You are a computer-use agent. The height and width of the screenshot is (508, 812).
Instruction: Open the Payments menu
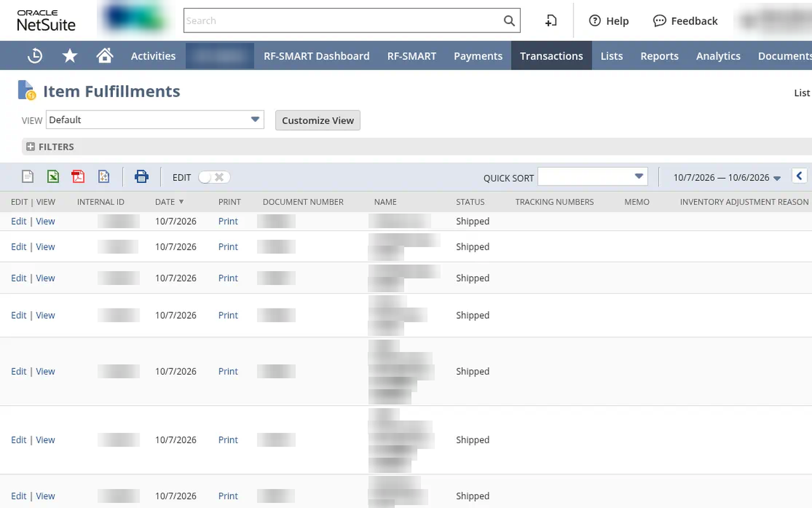pos(478,56)
